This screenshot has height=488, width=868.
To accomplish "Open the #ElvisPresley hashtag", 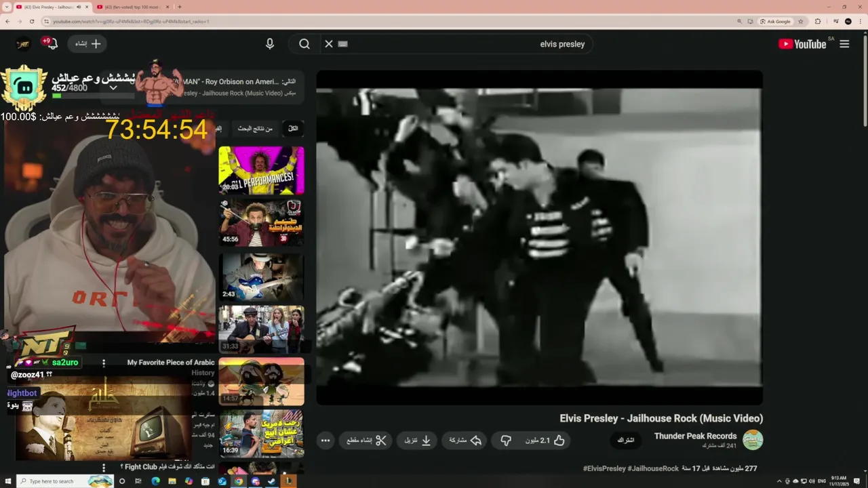I will pyautogui.click(x=604, y=468).
